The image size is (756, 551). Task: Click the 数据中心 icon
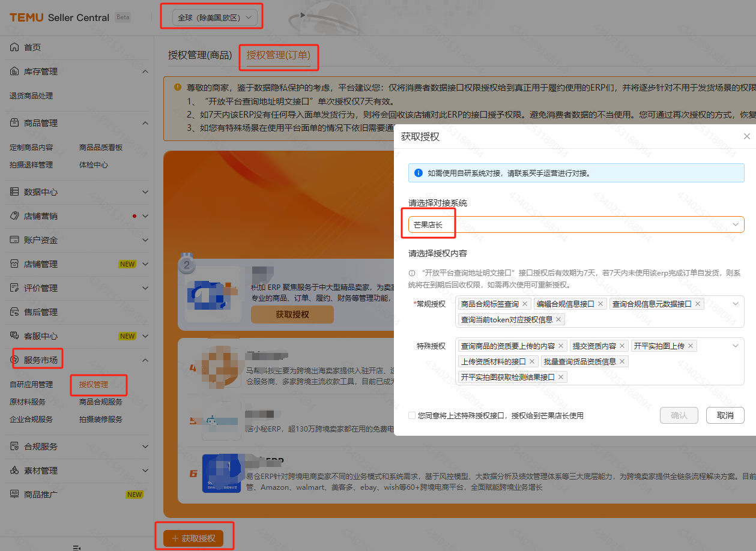tap(14, 192)
